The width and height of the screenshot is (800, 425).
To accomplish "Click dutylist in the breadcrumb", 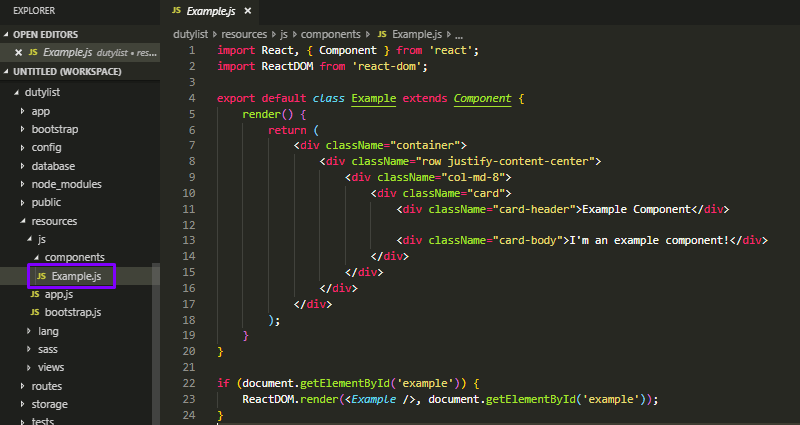I will [191, 35].
